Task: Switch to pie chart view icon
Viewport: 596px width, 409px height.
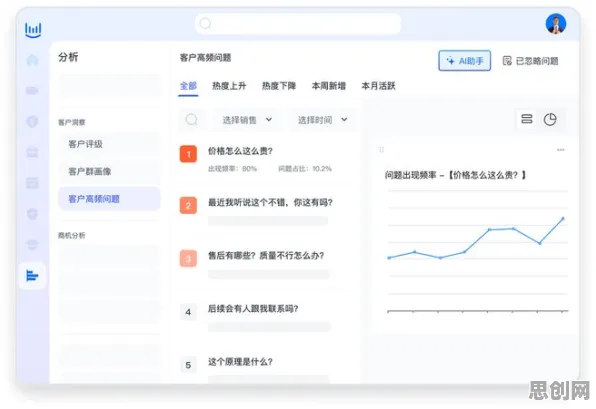Action: [x=550, y=119]
